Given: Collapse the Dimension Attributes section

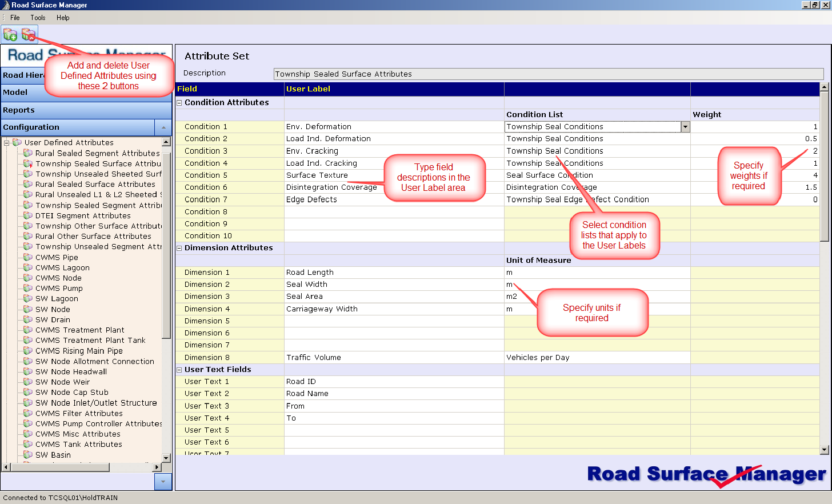Looking at the screenshot, I should pyautogui.click(x=179, y=248).
